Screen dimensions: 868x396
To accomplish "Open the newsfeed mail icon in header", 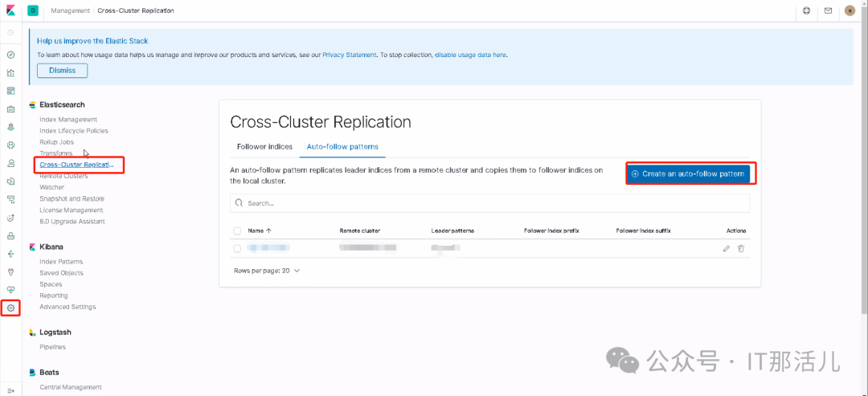I will [x=828, y=10].
